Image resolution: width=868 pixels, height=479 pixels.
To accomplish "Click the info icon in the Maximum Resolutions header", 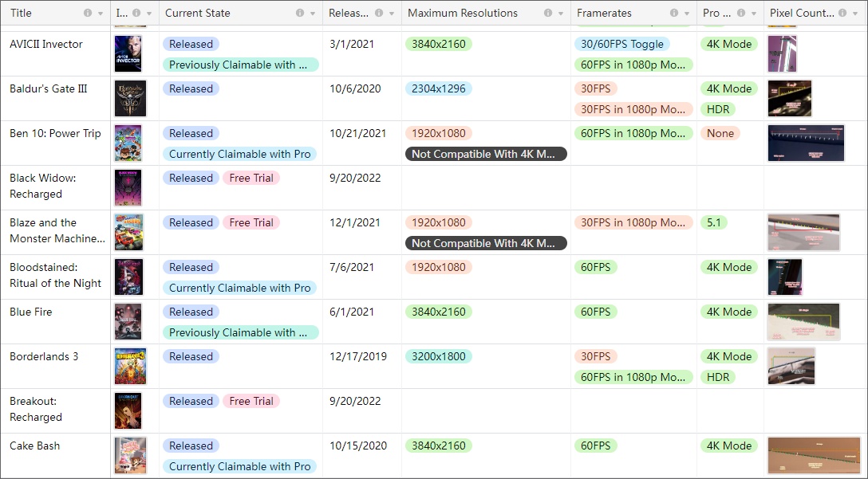I will coord(548,13).
